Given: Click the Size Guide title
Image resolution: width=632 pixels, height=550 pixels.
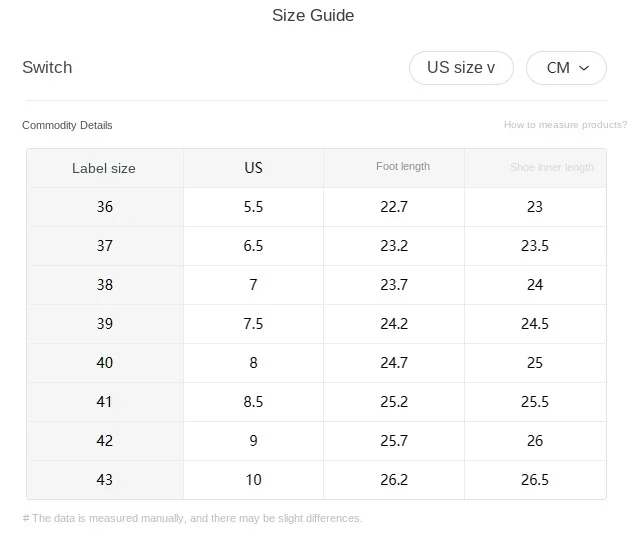Looking at the screenshot, I should pos(313,15).
